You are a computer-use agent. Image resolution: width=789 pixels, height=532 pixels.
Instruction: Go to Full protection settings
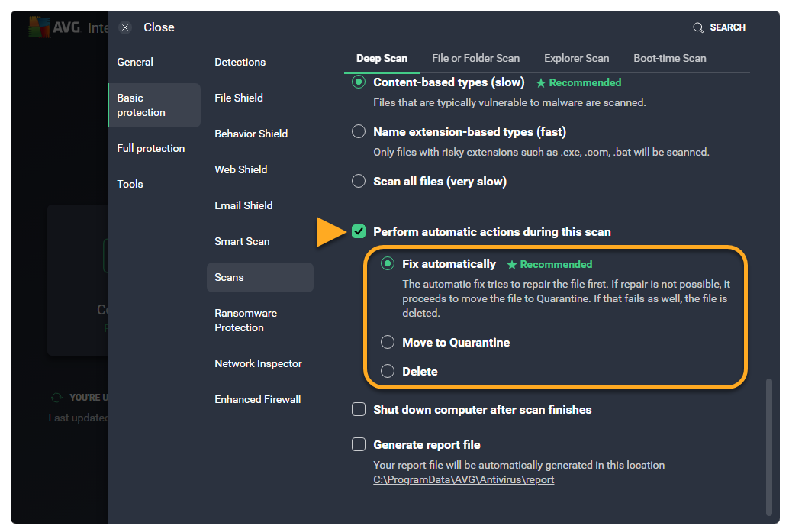point(150,149)
